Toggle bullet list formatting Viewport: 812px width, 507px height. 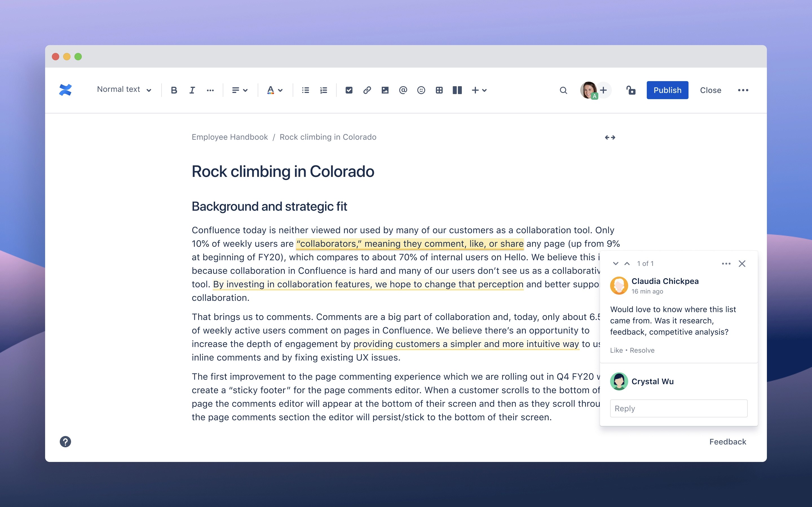pyautogui.click(x=305, y=90)
